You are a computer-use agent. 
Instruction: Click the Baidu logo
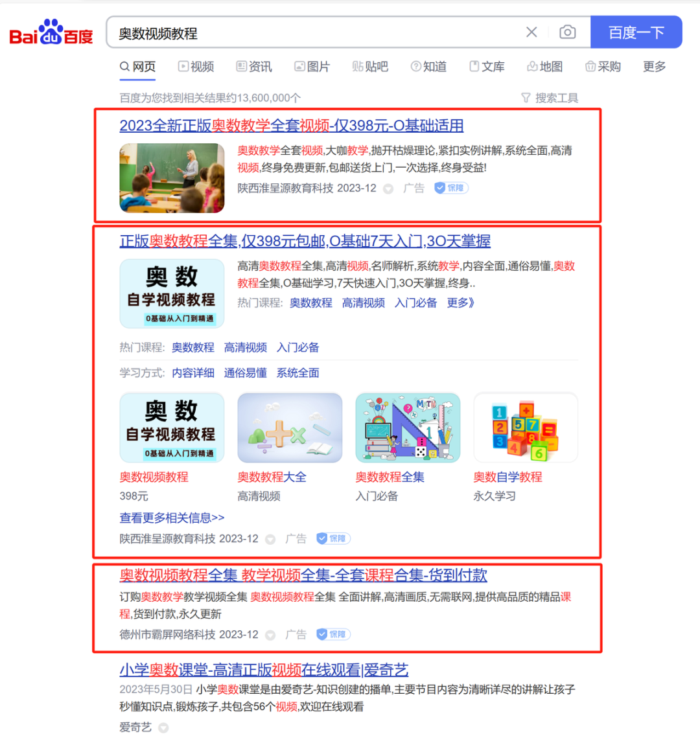[x=51, y=32]
